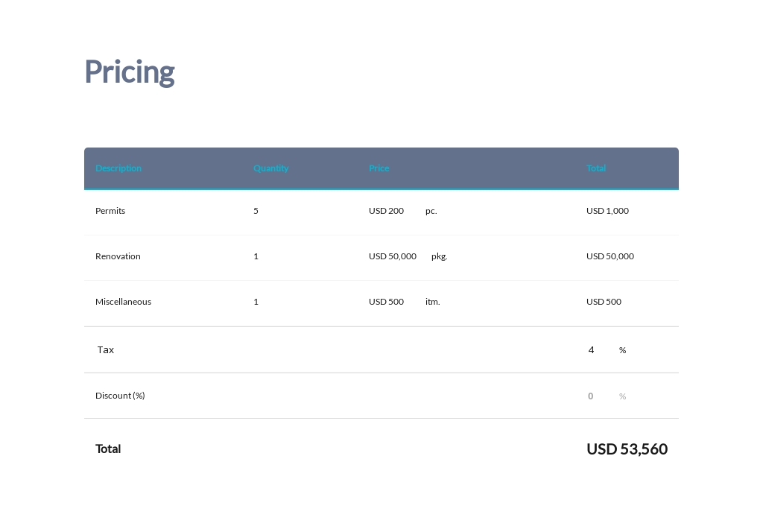
Task: Edit the quantity value for Renovation
Action: 256,256
